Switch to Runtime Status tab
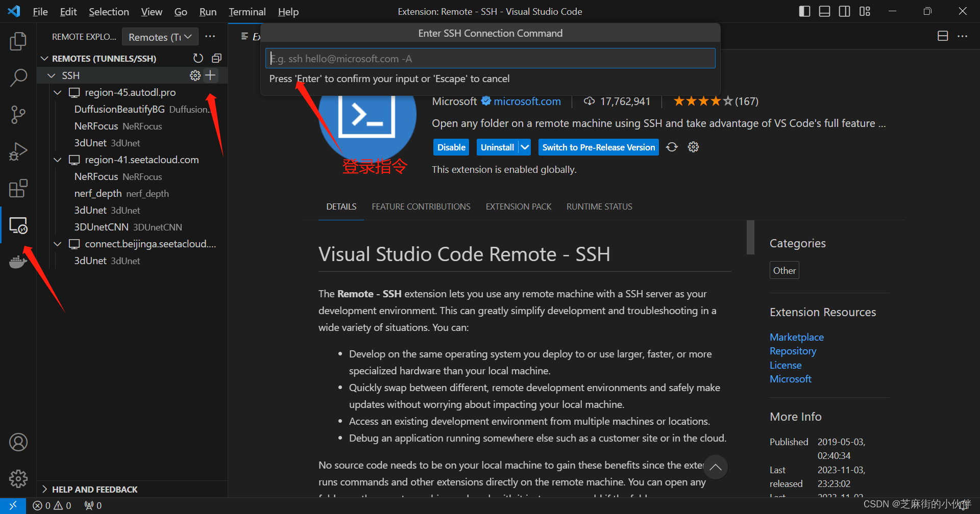The height and width of the screenshot is (514, 980). (x=599, y=207)
